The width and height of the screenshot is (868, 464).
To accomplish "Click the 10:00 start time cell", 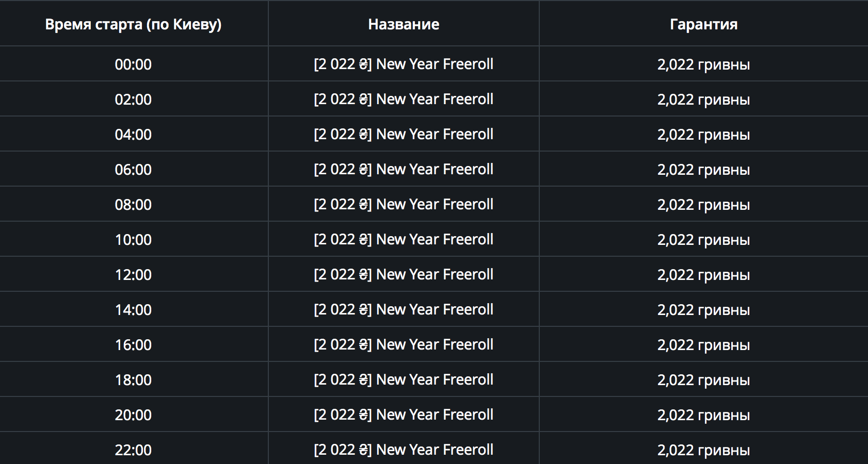I will click(x=133, y=240).
